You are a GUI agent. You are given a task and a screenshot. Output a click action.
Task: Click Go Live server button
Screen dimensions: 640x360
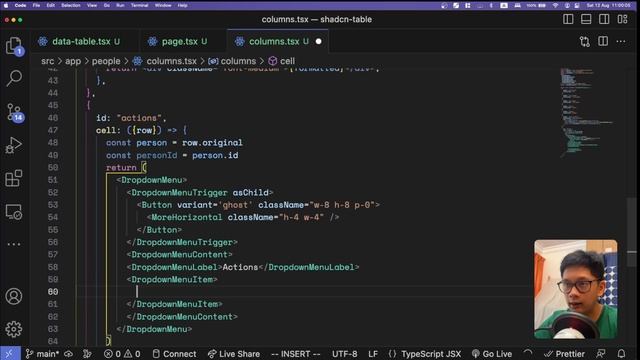coord(492,353)
